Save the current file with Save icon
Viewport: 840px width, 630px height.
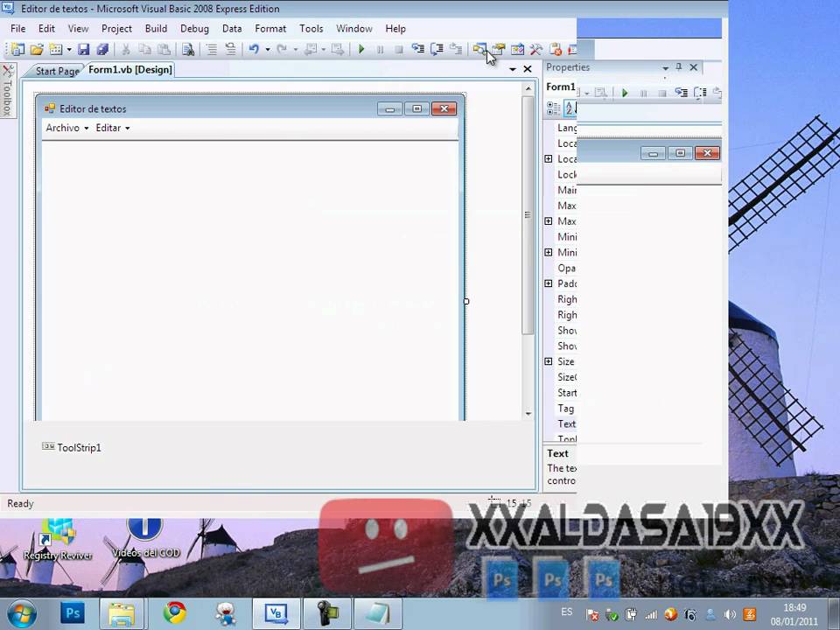tap(84, 49)
